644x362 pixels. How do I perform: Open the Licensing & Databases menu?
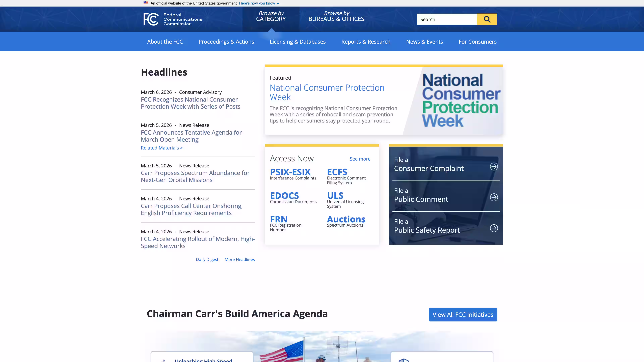pyautogui.click(x=298, y=41)
